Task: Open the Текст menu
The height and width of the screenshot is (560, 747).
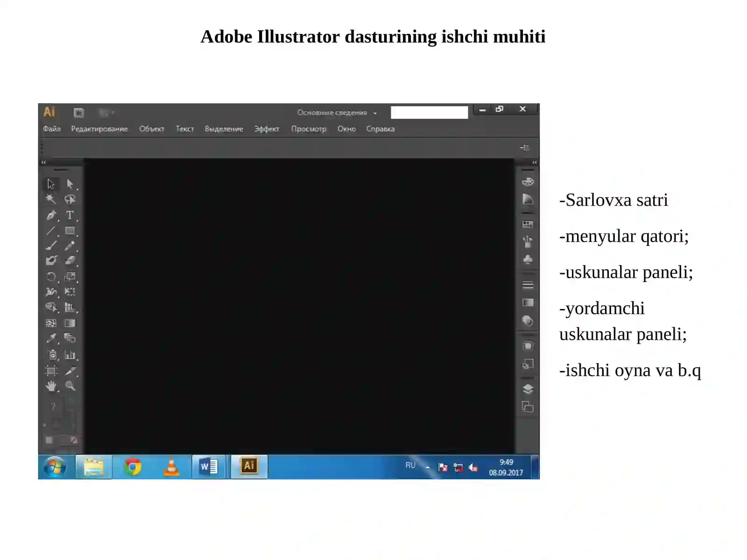Action: click(185, 129)
